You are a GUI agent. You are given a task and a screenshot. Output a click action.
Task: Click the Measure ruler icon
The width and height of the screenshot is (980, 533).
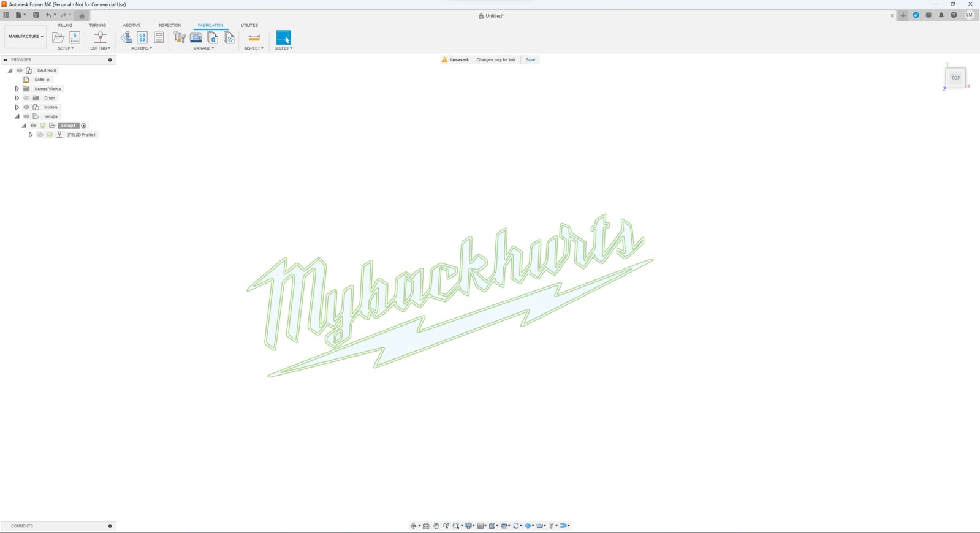(x=254, y=38)
